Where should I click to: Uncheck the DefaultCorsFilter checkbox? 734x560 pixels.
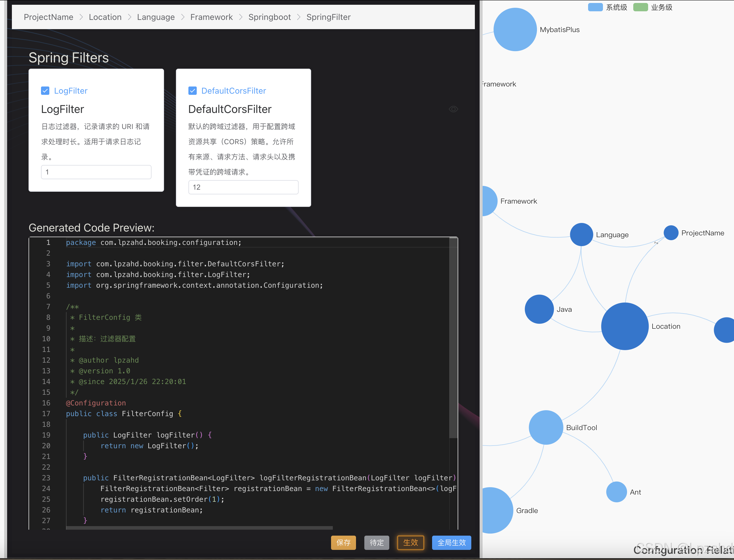[193, 90]
